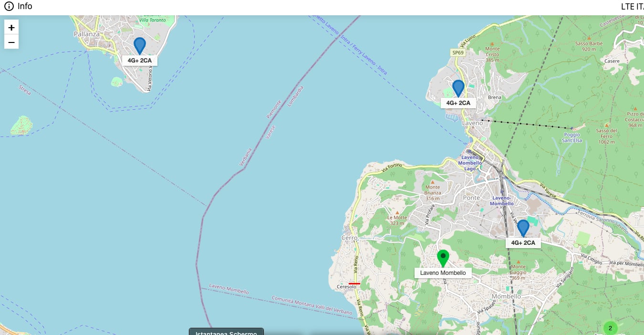Open the Info text in header

25,7
